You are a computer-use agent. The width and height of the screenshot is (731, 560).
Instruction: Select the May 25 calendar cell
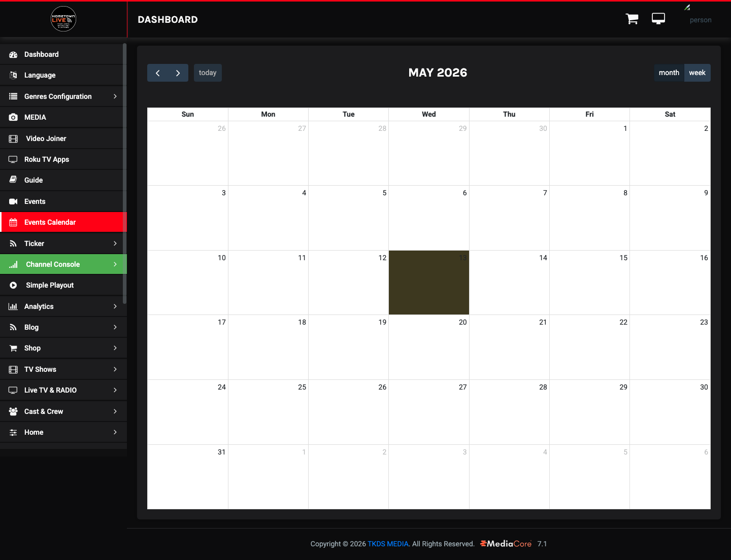pyautogui.click(x=268, y=412)
